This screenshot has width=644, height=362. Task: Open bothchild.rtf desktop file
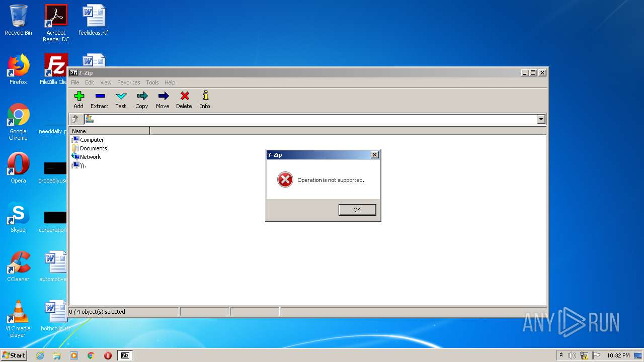click(55, 316)
